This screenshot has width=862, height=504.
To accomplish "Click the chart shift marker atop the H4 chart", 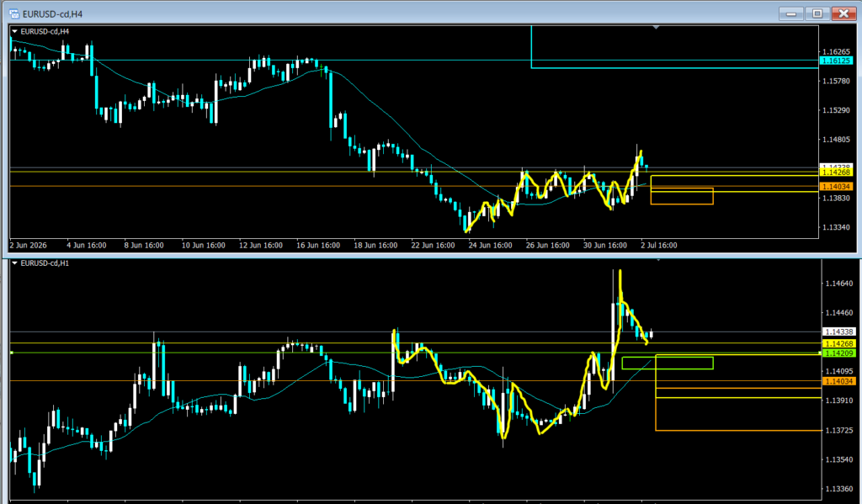I will pos(656,27).
